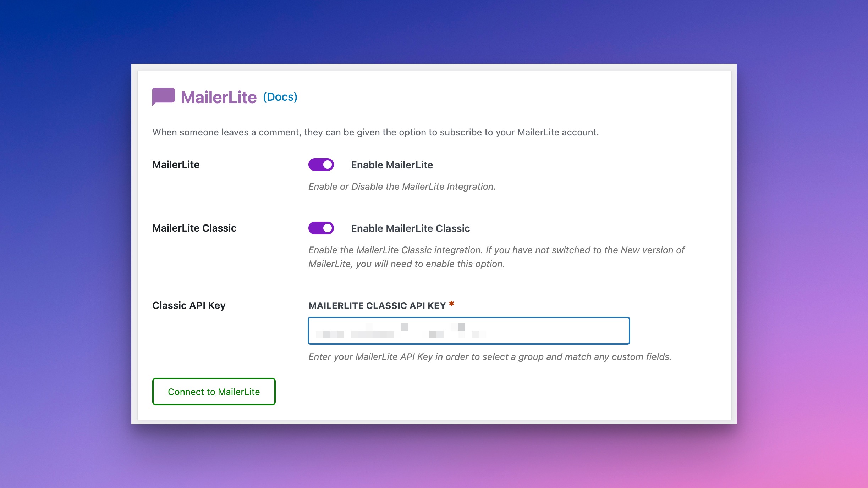The image size is (868, 488).
Task: Click the Enable or Disable integration description
Action: (402, 187)
